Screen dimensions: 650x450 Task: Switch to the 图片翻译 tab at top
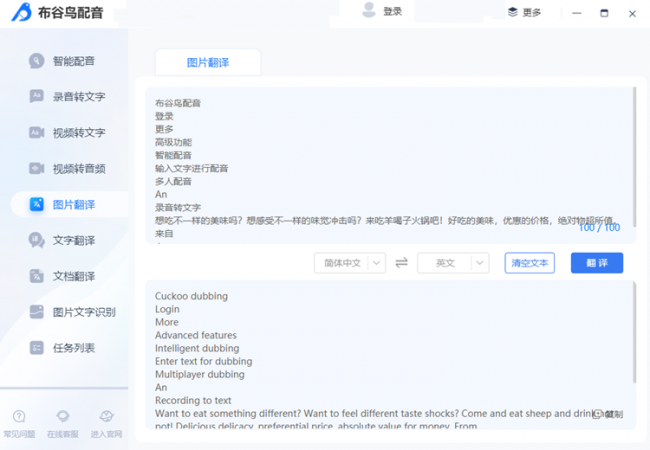[208, 63]
